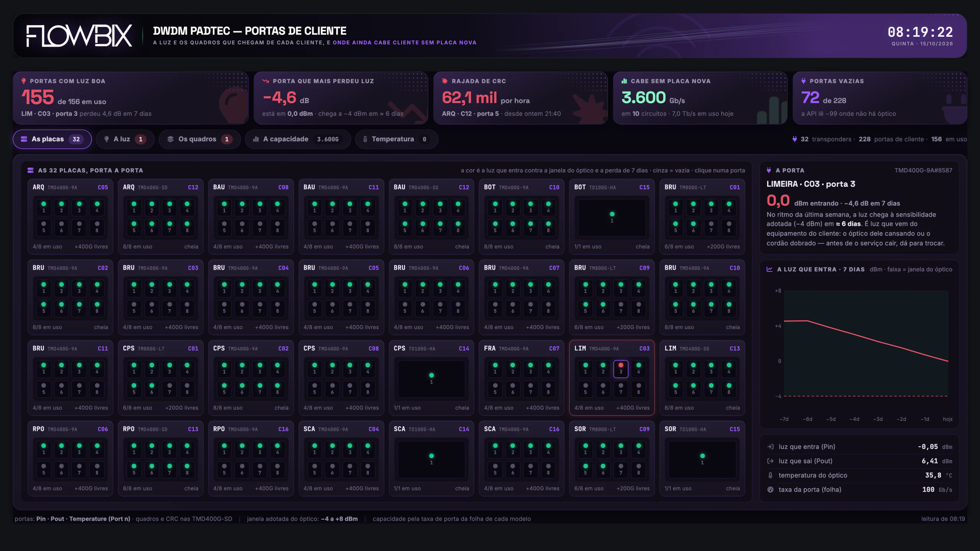980x551 pixels.
Task: Click the server icon beside As 32 placas heading
Action: tap(31, 170)
